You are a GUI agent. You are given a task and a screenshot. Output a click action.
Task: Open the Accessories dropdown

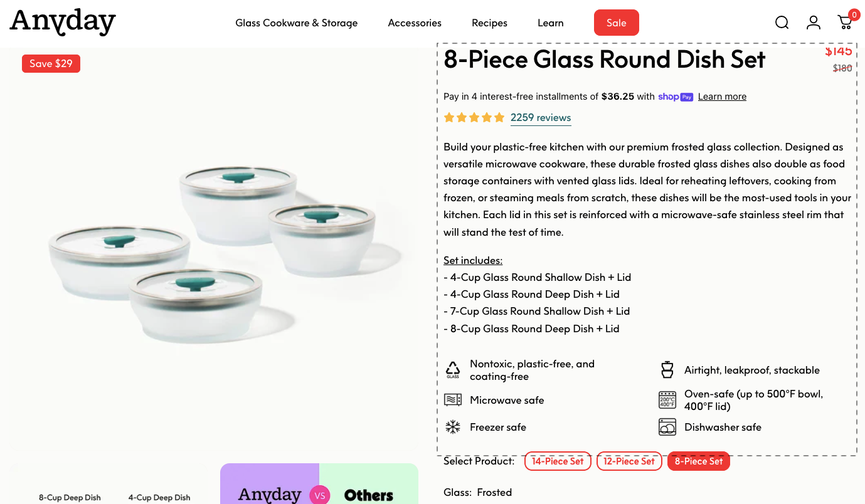[x=415, y=23]
